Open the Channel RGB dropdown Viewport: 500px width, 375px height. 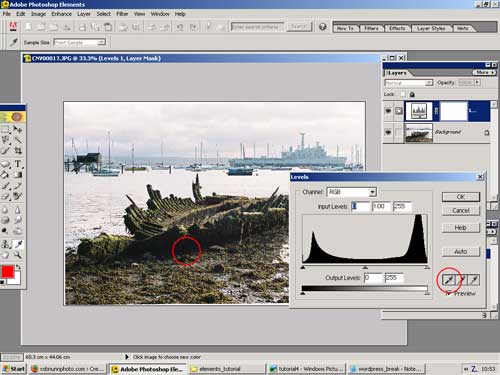pos(351,192)
